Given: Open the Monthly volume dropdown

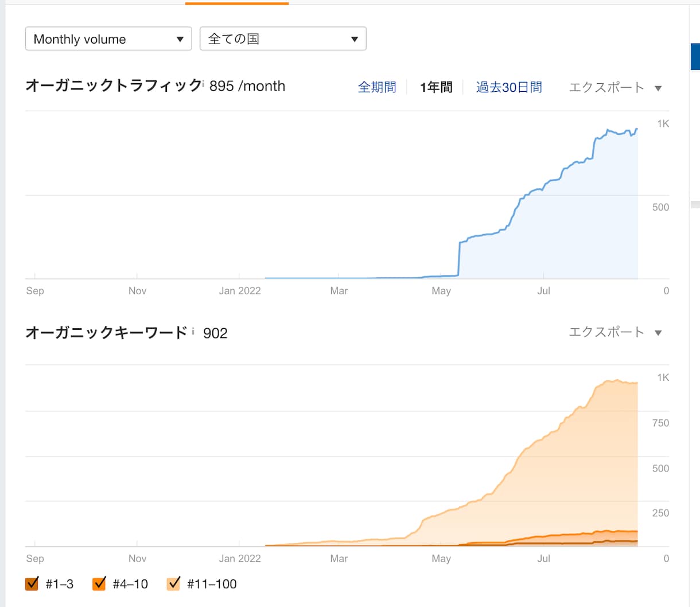Looking at the screenshot, I should [108, 39].
